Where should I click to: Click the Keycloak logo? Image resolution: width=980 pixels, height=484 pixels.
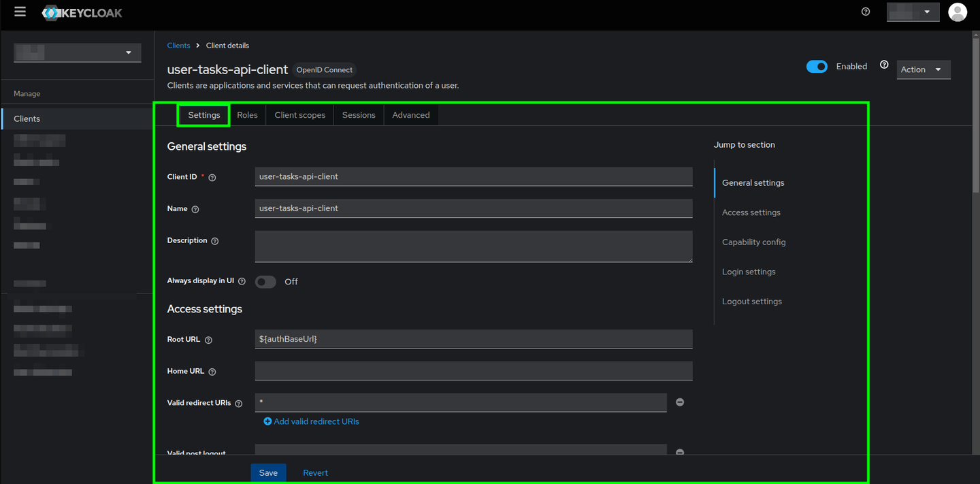82,12
